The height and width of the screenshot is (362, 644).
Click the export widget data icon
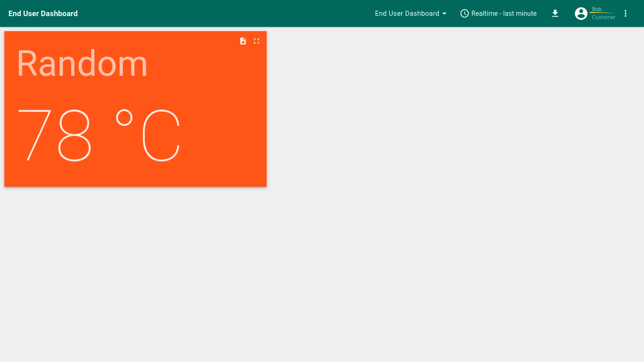[x=243, y=41]
